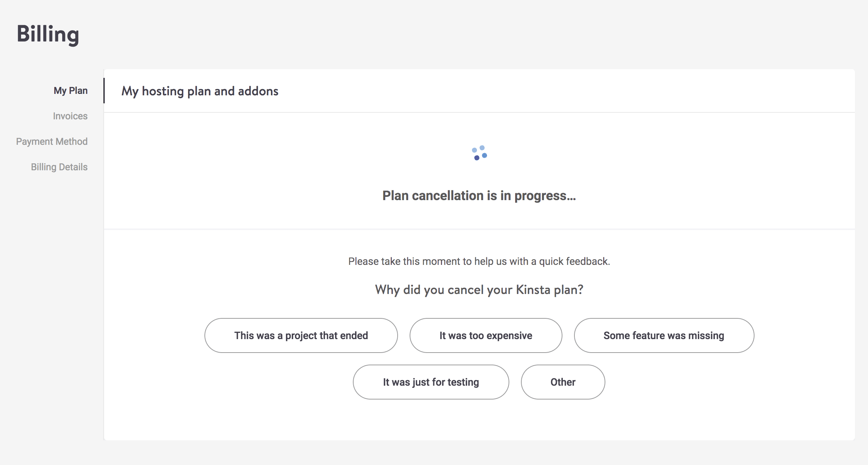
Task: Click "Plan cancellation is in progress" message
Action: coord(479,196)
